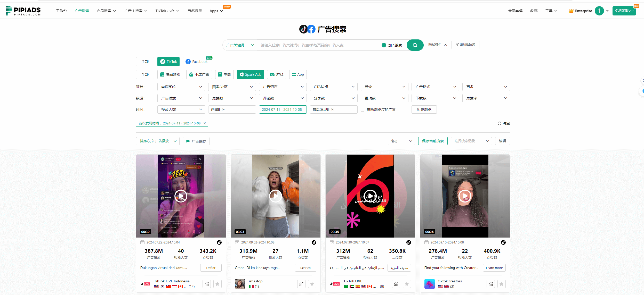Remove the first-seen date filter tag
This screenshot has height=295, width=644.
[x=205, y=123]
